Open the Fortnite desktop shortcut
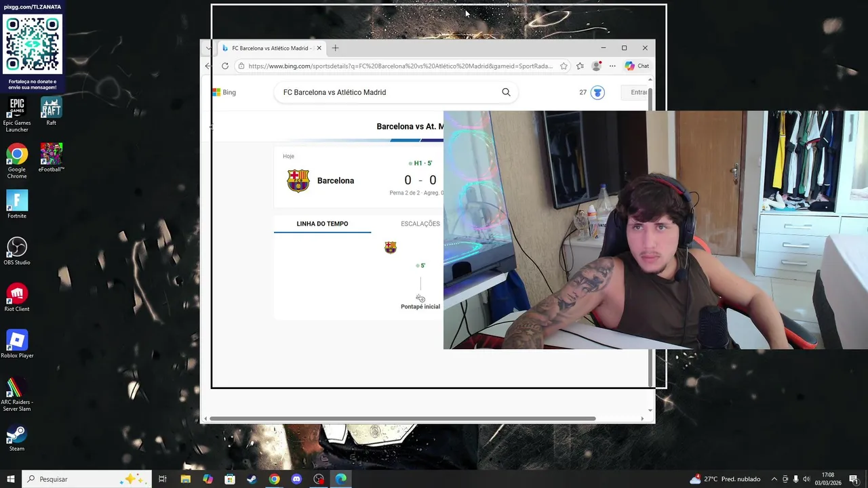 click(x=17, y=205)
